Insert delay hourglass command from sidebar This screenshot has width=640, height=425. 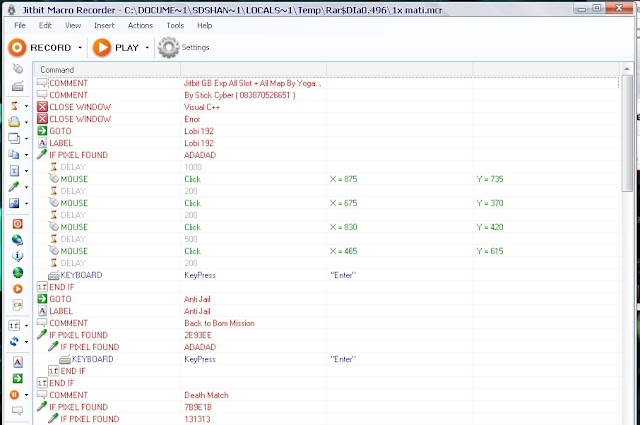coord(14,106)
